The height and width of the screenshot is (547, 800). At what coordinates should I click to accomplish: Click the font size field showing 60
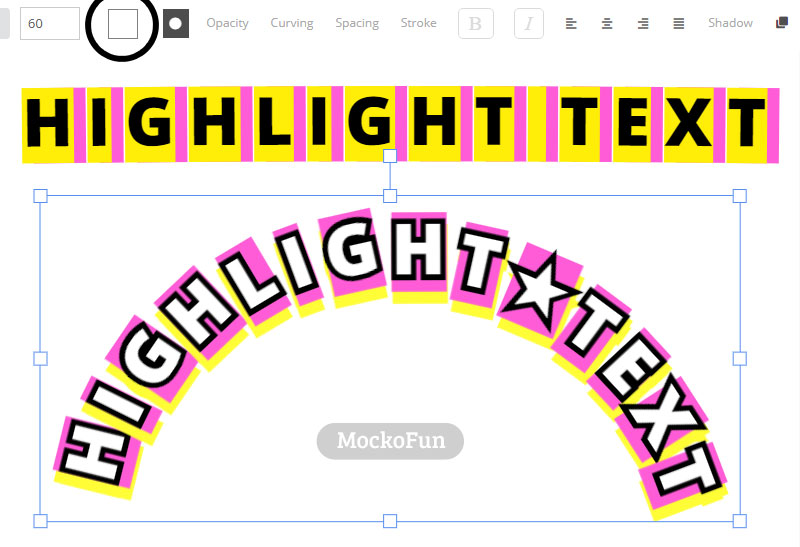[49, 23]
